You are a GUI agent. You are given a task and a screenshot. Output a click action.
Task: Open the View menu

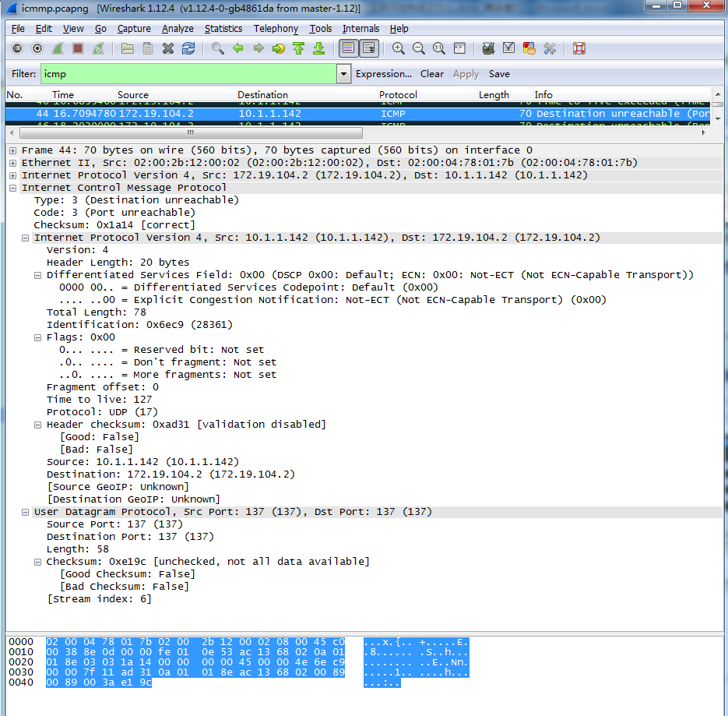[73, 29]
